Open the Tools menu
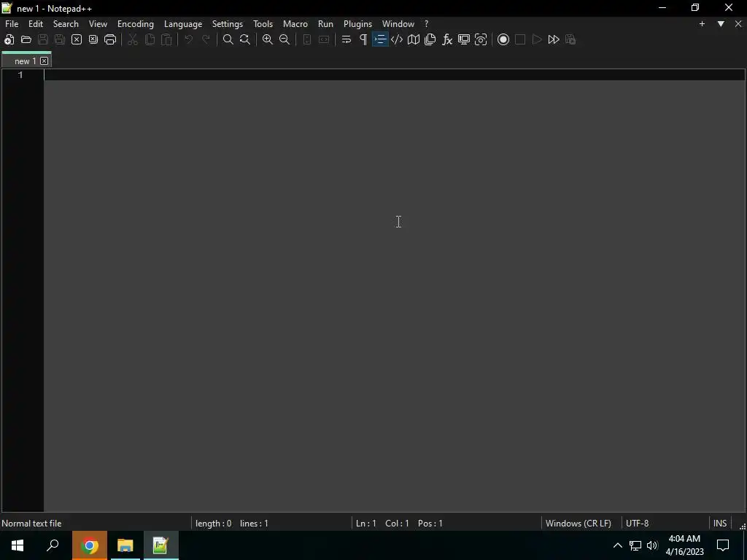The width and height of the screenshot is (747, 560). 263,24
